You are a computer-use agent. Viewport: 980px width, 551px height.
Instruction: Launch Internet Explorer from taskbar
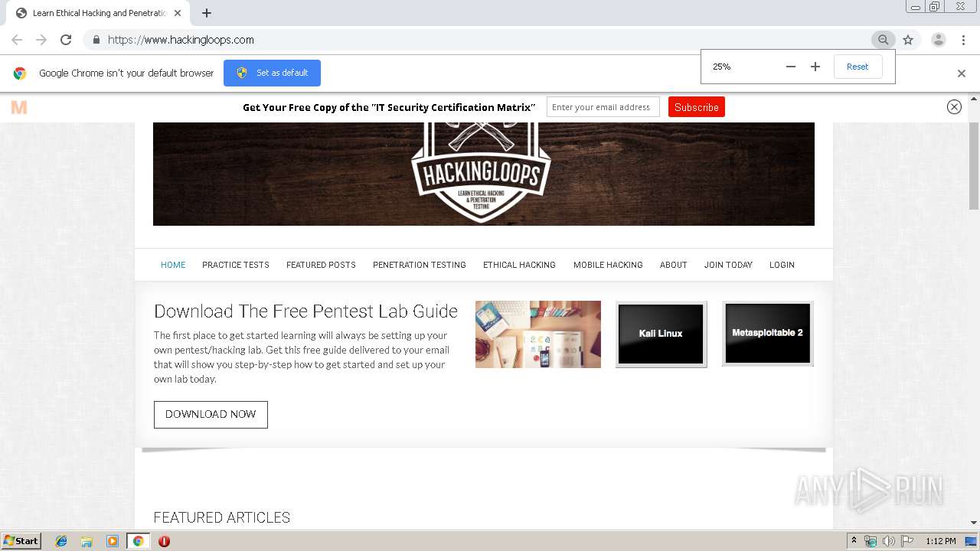pyautogui.click(x=61, y=541)
